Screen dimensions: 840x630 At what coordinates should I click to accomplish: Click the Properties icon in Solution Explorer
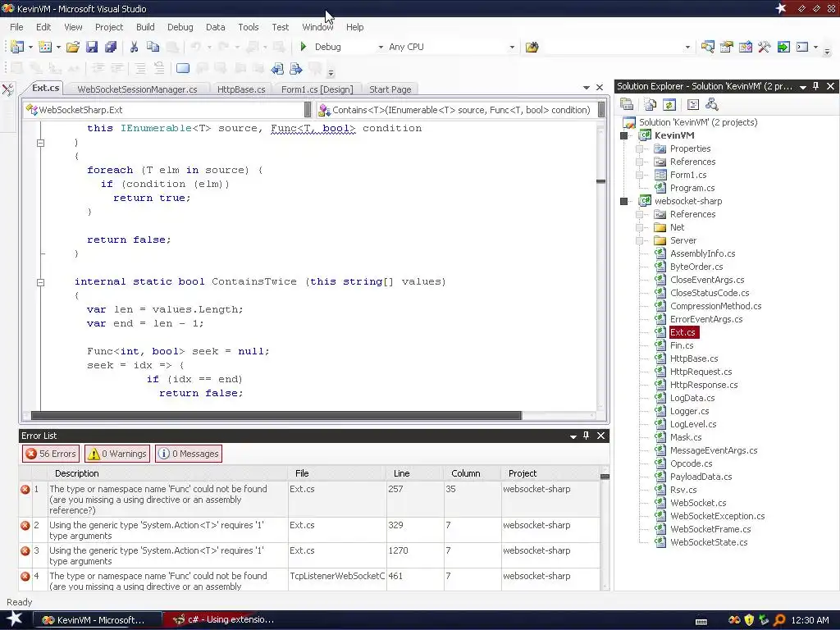click(x=627, y=104)
